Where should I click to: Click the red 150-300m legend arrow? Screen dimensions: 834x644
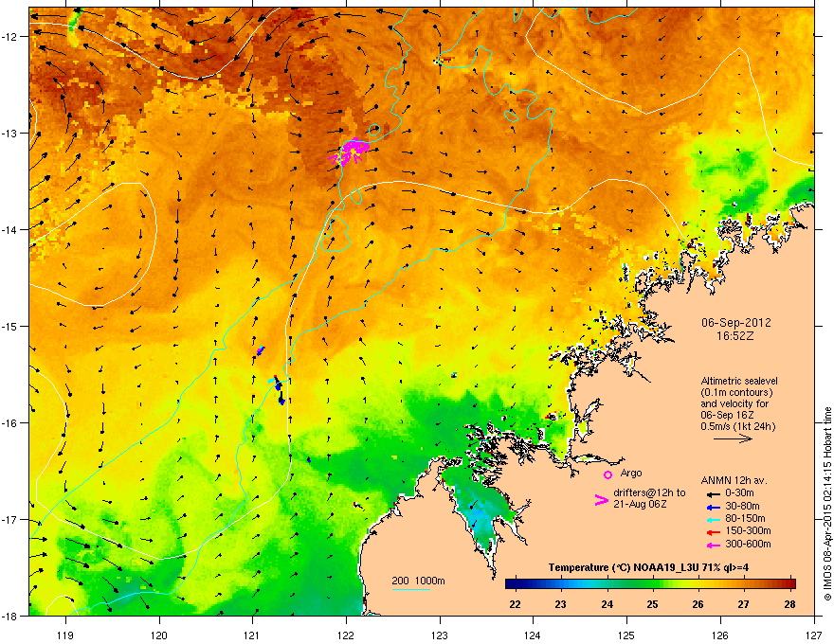tap(714, 532)
